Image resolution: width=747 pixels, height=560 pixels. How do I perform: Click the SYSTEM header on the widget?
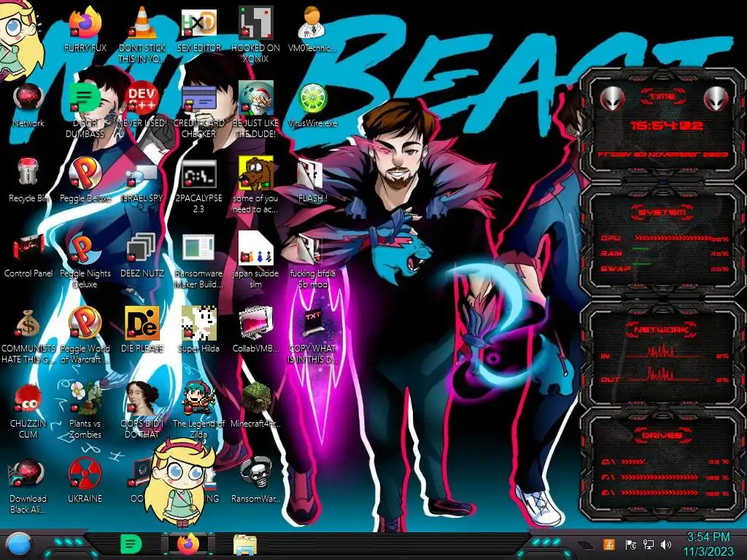(x=662, y=212)
